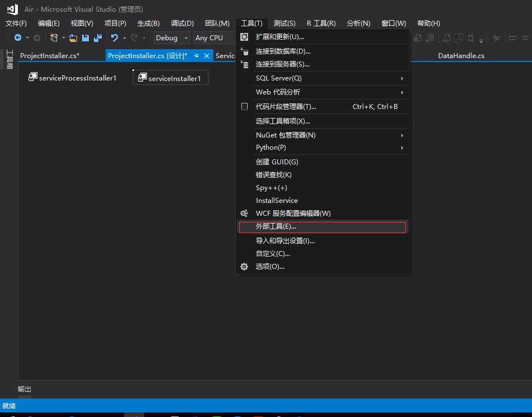Viewport: 532px width, 417px height.
Task: Open the 帮助(H) menu
Action: (x=429, y=23)
